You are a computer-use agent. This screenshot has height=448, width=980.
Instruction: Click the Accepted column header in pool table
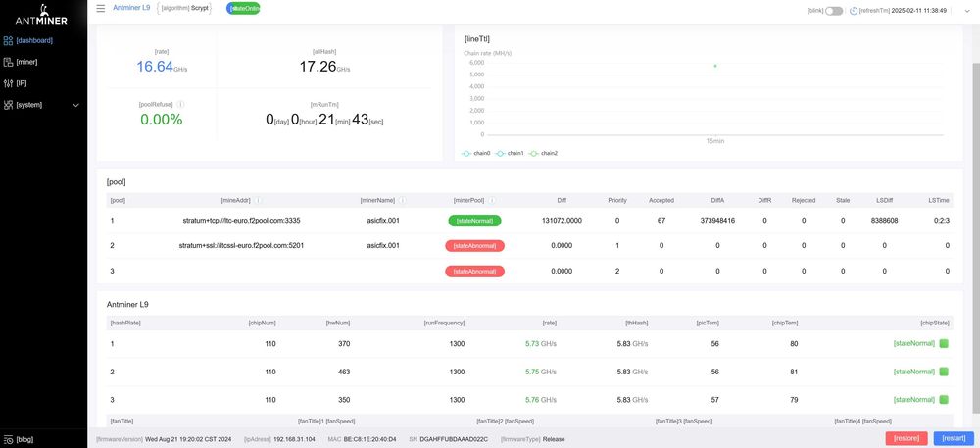(x=661, y=201)
